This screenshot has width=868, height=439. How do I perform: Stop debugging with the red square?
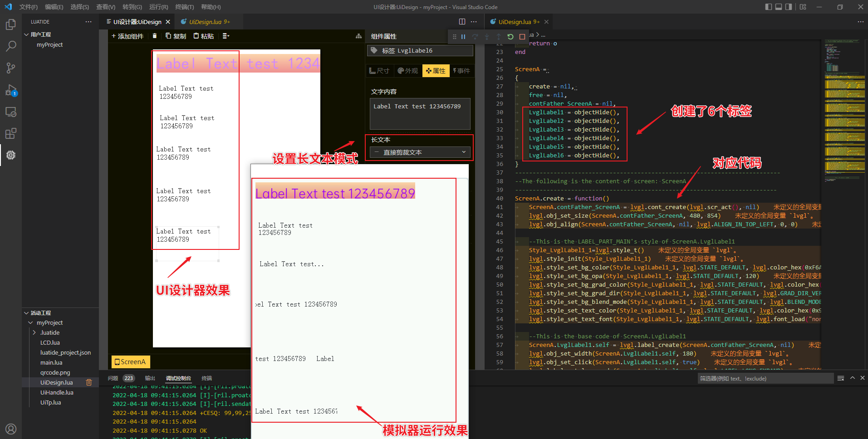522,37
